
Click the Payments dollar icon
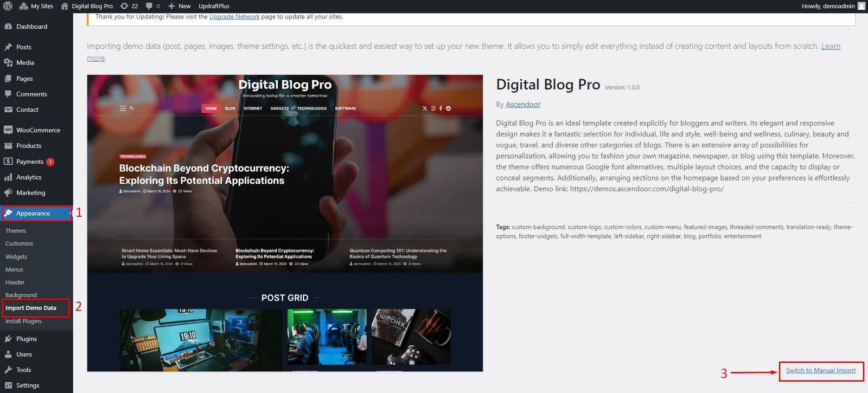coord(8,162)
